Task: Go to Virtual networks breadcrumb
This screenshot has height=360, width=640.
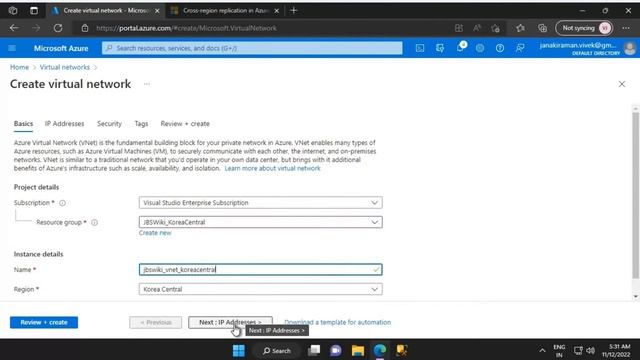Action: coord(64,67)
